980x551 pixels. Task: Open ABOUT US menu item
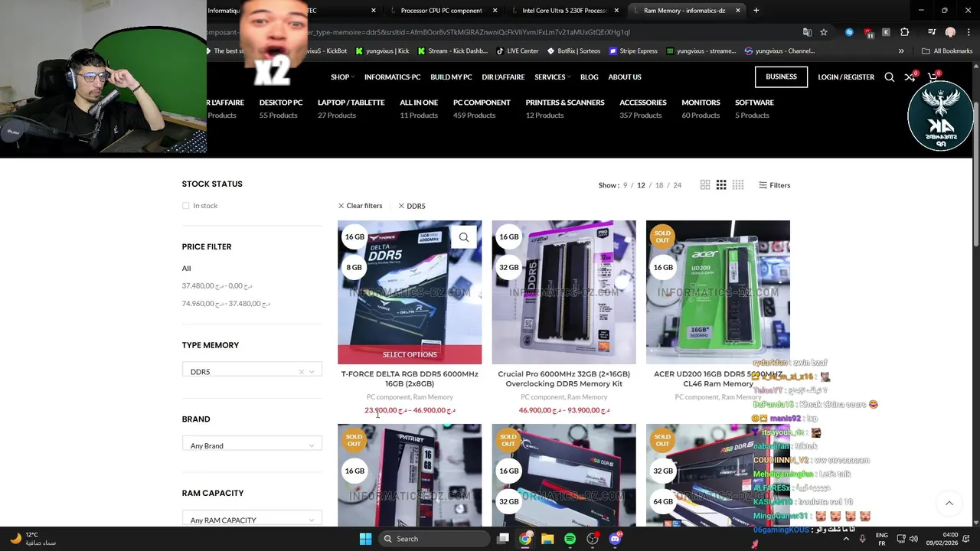tap(625, 77)
